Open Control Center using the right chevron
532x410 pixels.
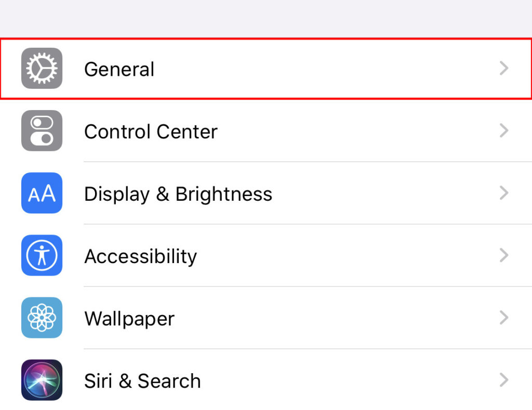click(x=503, y=131)
